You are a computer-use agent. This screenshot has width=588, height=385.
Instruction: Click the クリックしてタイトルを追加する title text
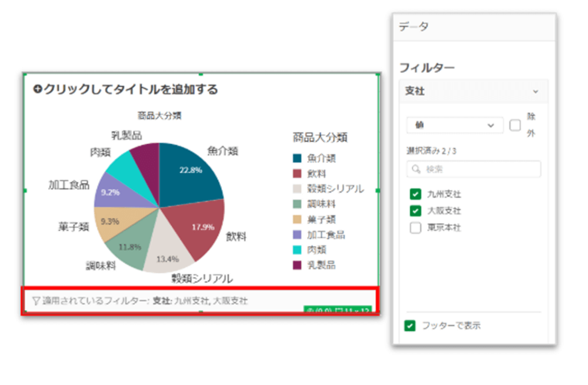(131, 89)
